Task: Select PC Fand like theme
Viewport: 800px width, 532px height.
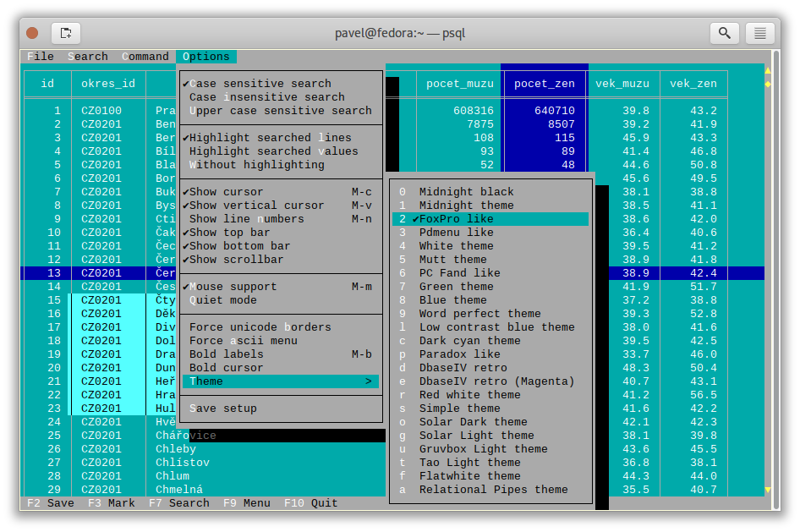Action: [x=490, y=273]
